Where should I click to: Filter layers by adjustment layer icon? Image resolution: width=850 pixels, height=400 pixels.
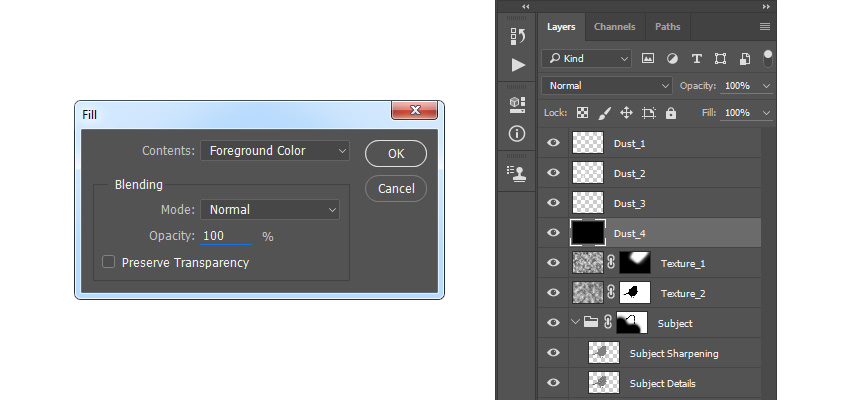pos(672,59)
